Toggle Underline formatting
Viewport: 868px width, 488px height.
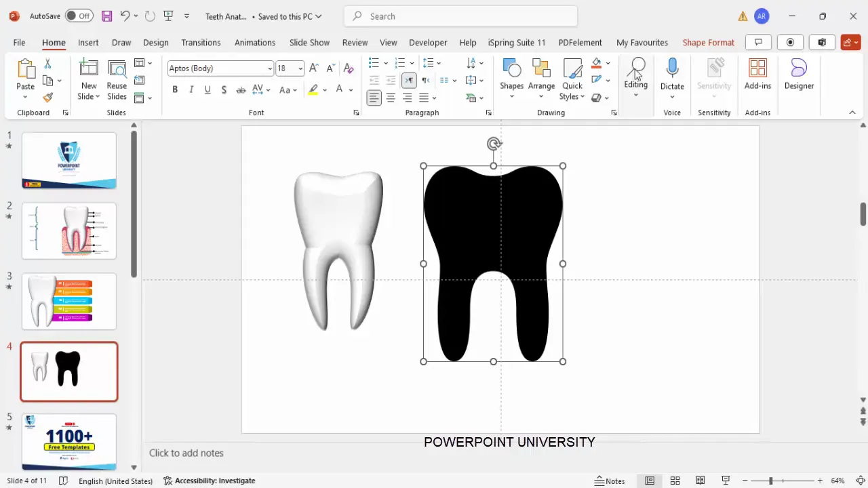(x=208, y=89)
